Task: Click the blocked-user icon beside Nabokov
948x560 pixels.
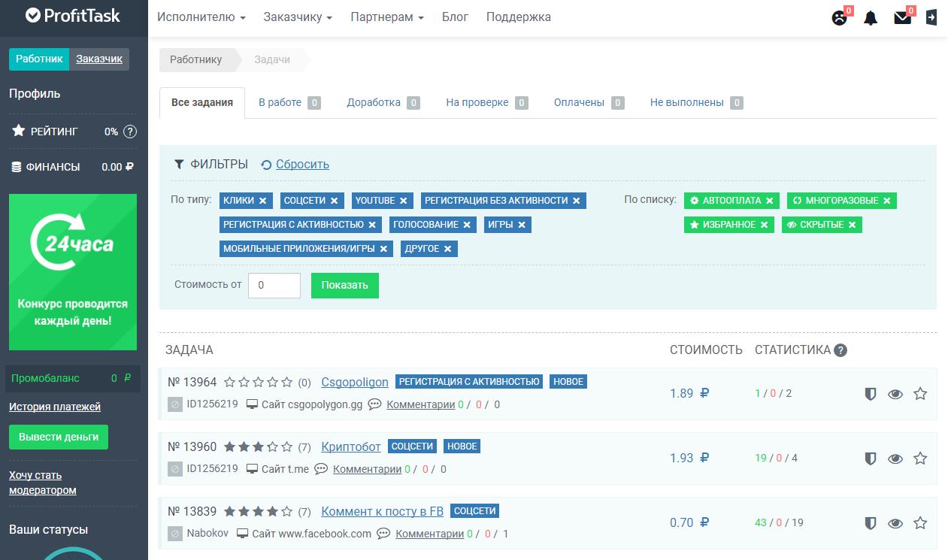Action: (174, 534)
